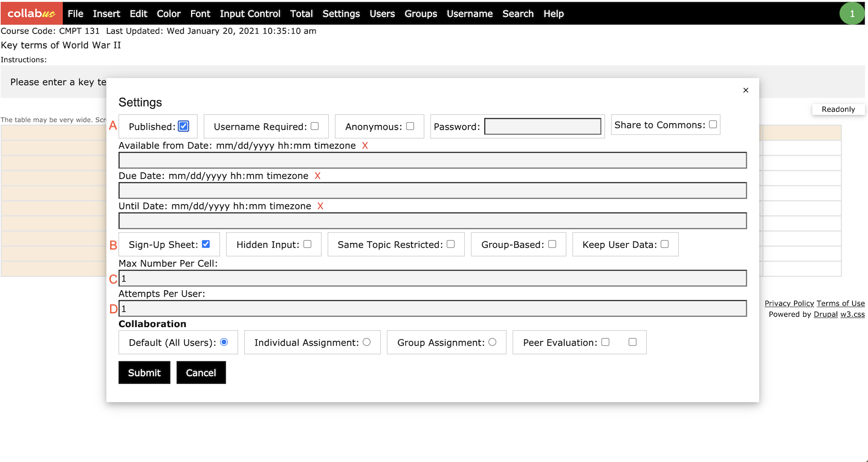868x462 pixels.
Task: Open the Search menu
Action: (x=518, y=13)
